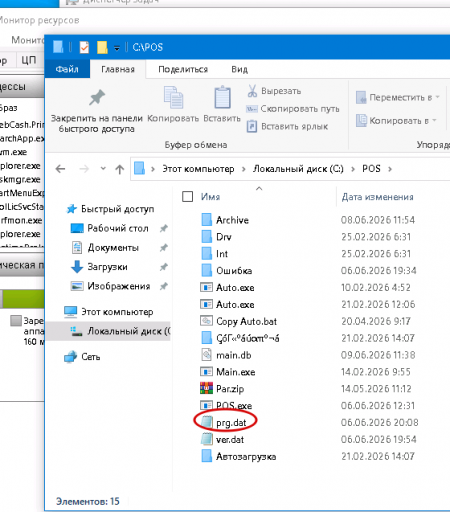The height and width of the screenshot is (512, 450).
Task: Select the folder with garbled name
Action: pos(240,338)
